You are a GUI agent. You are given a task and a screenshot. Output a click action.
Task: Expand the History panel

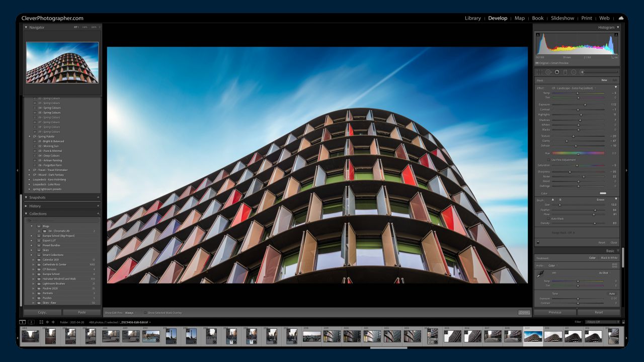[x=26, y=206]
